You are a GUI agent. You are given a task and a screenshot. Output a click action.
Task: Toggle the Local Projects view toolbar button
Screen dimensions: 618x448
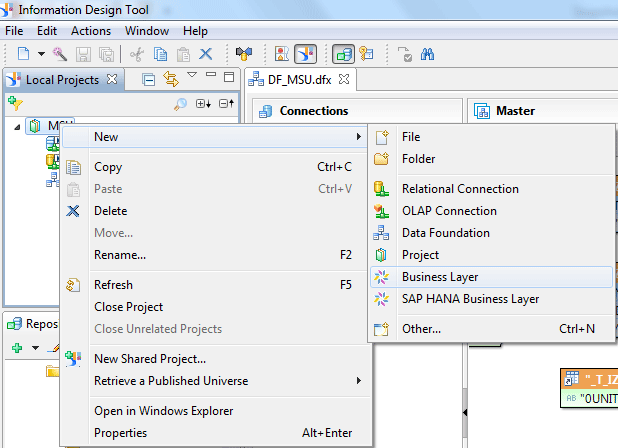pyautogui.click(x=305, y=54)
